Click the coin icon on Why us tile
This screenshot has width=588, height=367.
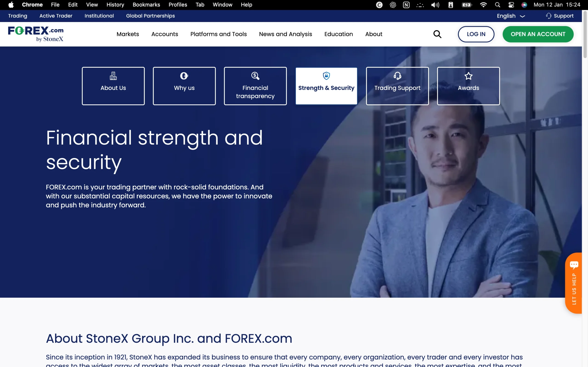[x=184, y=76]
